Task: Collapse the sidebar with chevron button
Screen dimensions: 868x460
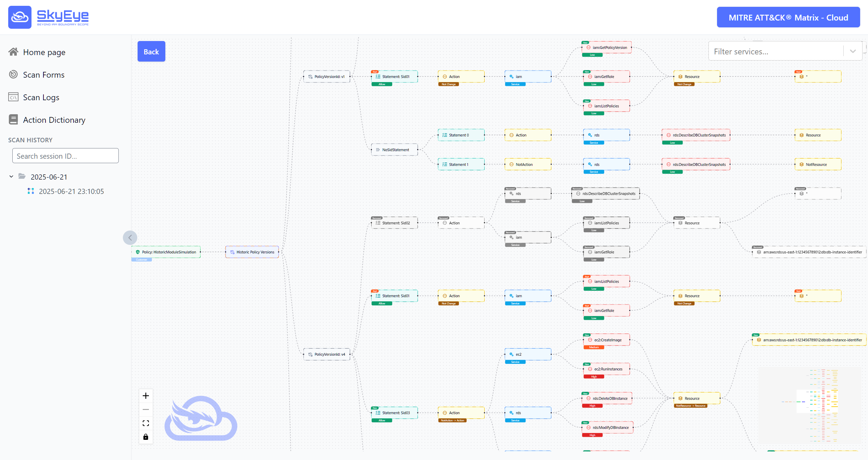Action: tap(130, 238)
